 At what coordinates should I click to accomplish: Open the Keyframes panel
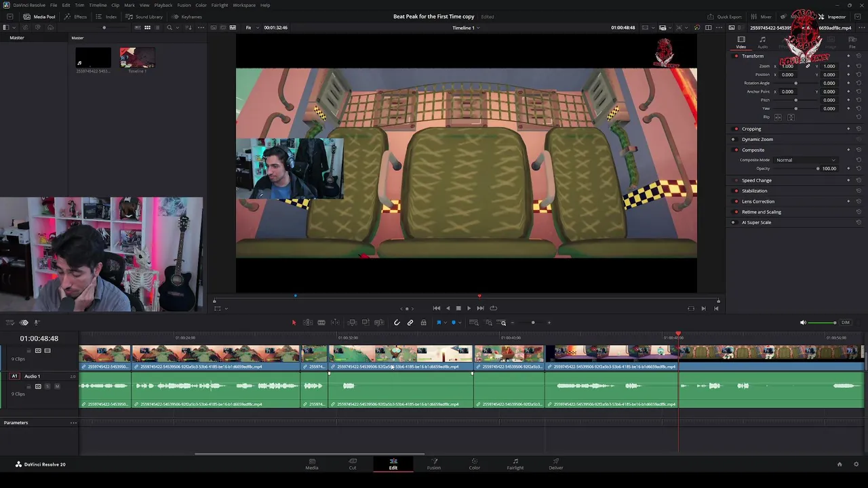[187, 16]
